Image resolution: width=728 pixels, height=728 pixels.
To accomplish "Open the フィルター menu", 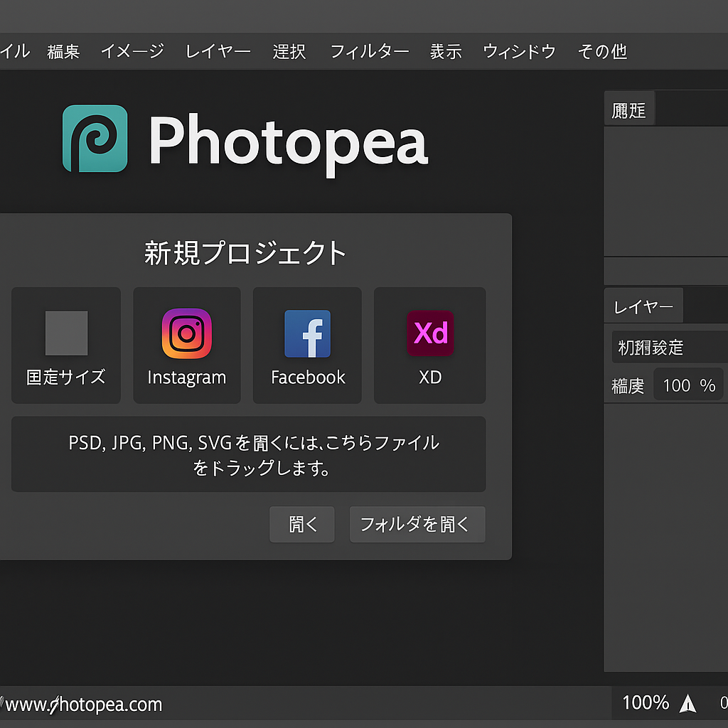I will click(369, 51).
